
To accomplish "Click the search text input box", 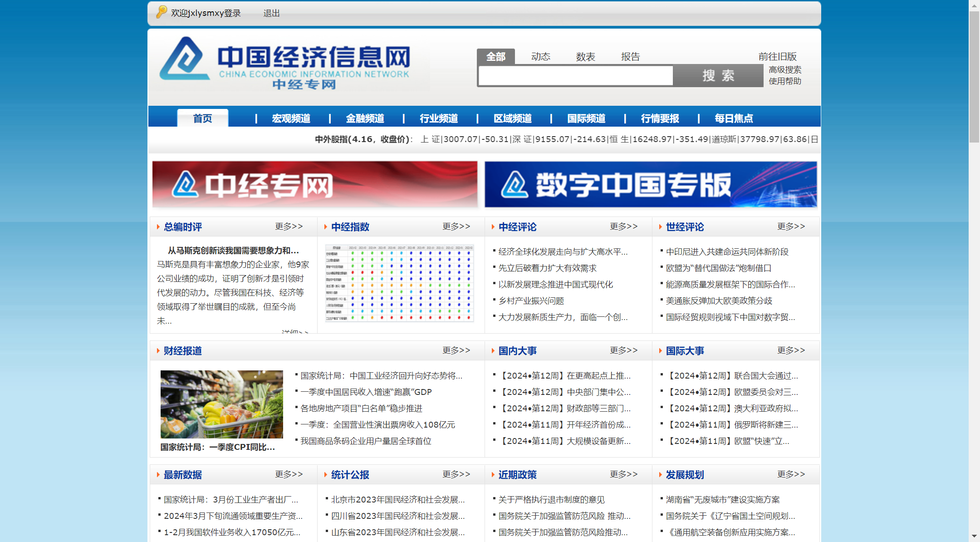I will 576,75.
